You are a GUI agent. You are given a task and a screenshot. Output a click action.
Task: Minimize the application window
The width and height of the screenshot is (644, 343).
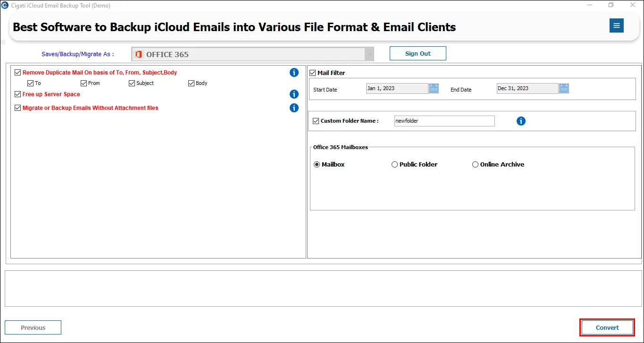click(590, 5)
